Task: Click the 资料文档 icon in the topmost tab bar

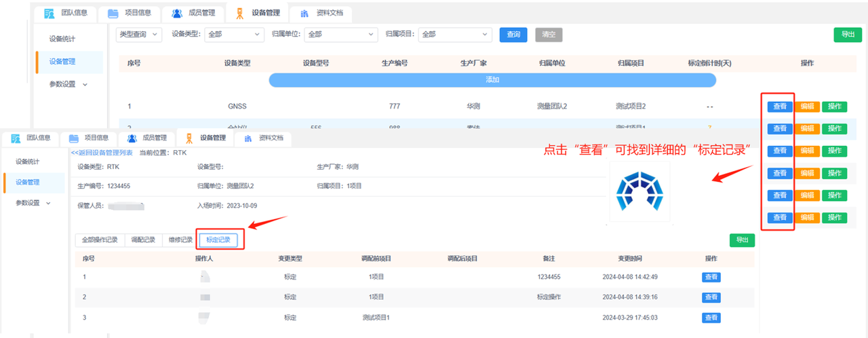Action: coord(304,14)
